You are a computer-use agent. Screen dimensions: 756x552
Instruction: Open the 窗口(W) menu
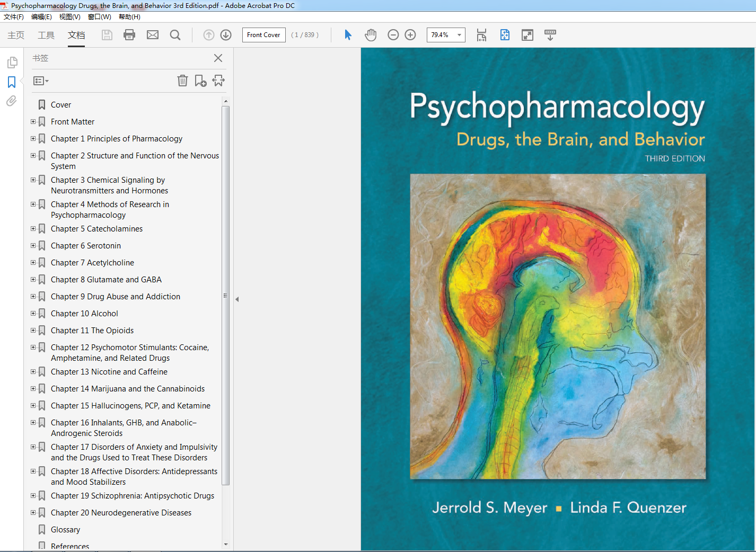(99, 17)
